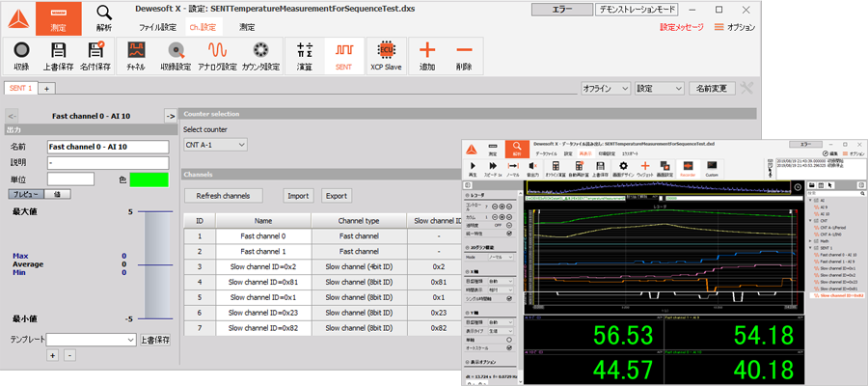Viewport: 868px width, 386px height.
Task: Open the 測定 tab next to Ch.設定
Action: click(x=247, y=27)
